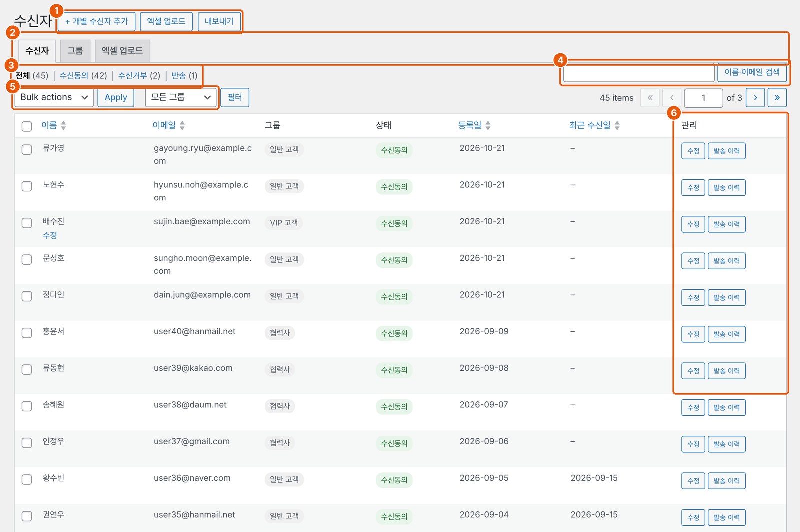
Task: Toggle select-all checkbox in table header
Action: point(27,126)
